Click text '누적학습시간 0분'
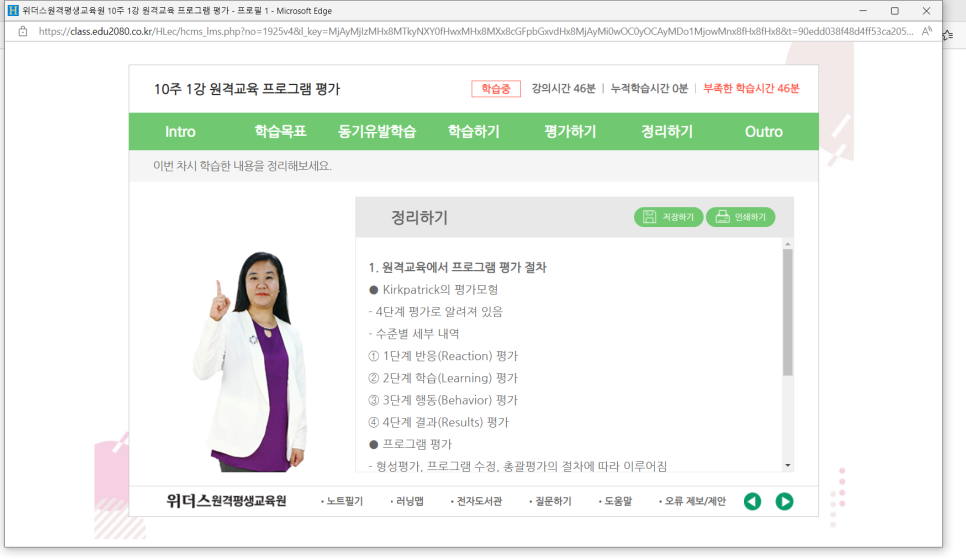 [x=649, y=89]
